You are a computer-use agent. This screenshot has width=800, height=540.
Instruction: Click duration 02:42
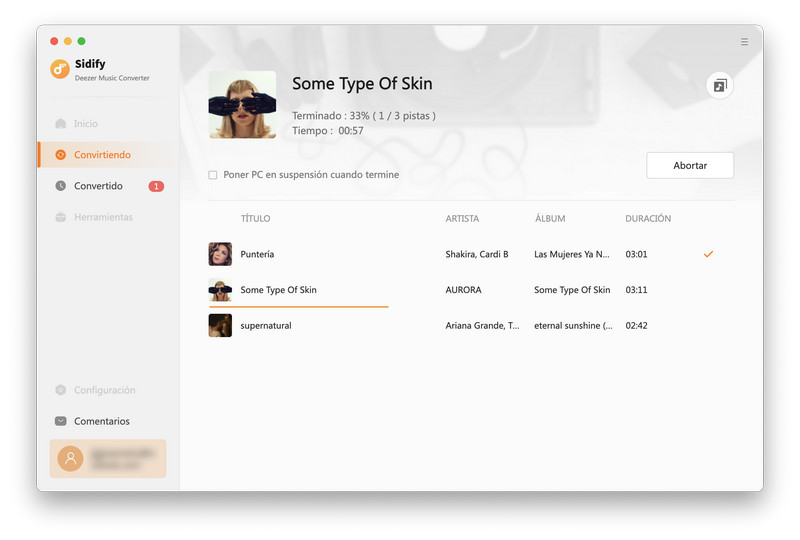(636, 326)
